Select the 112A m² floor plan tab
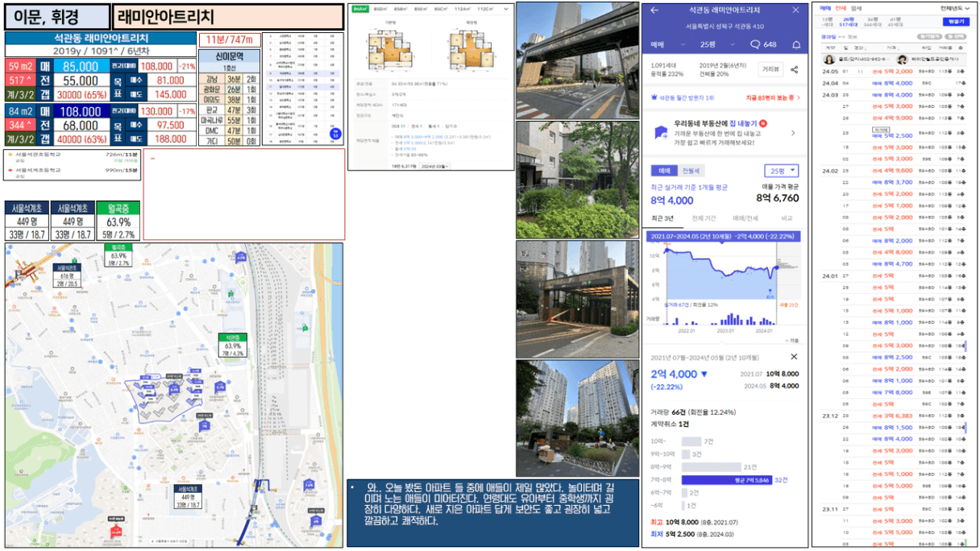This screenshot has width=980, height=551. click(462, 9)
